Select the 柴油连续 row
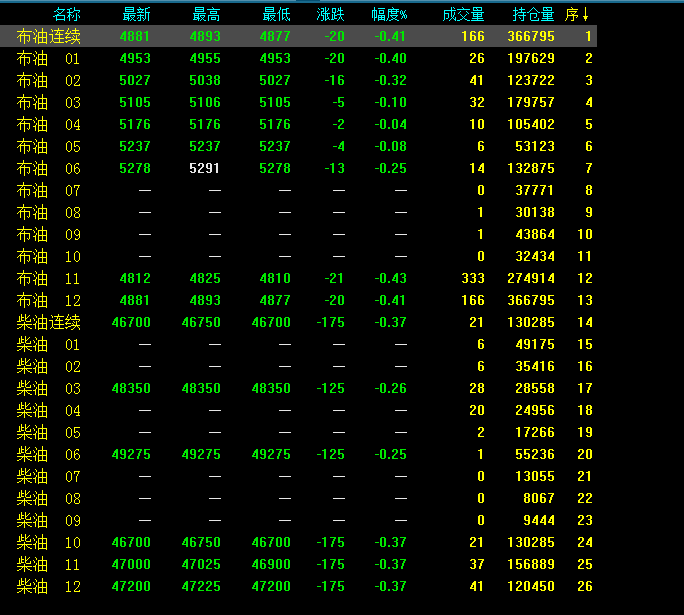 pos(49,323)
